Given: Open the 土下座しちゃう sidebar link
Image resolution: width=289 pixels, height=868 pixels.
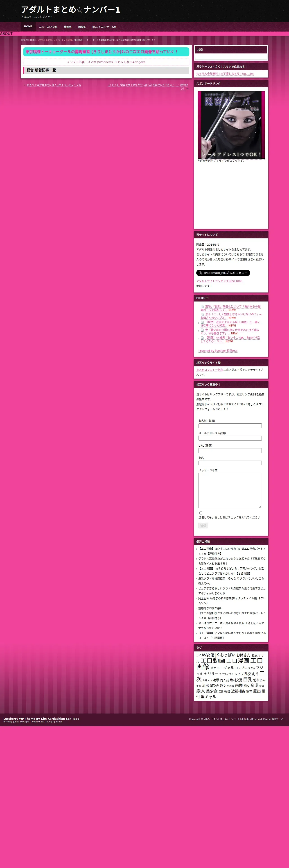Looking at the screenshot, I should pyautogui.click(x=225, y=73).
